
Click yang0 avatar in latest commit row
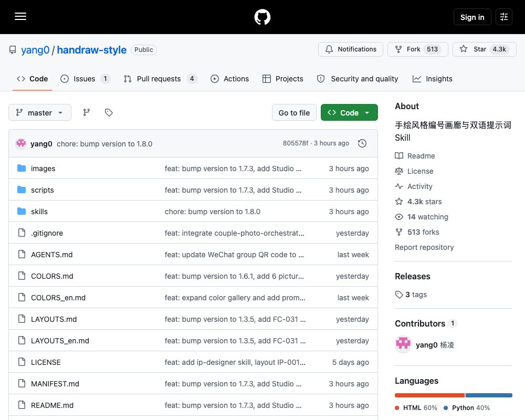(21, 144)
